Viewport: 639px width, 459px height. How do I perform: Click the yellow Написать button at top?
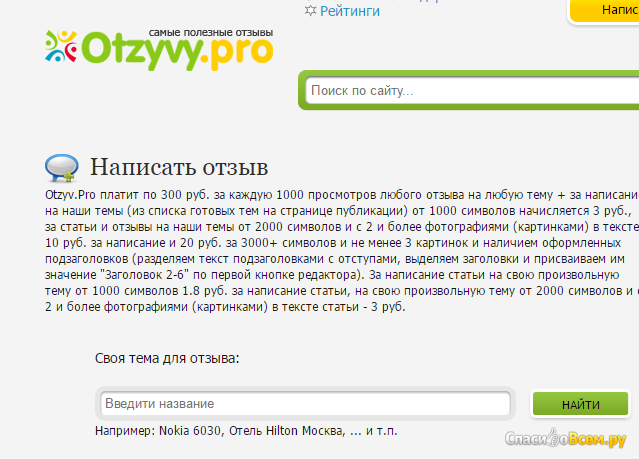(x=604, y=10)
